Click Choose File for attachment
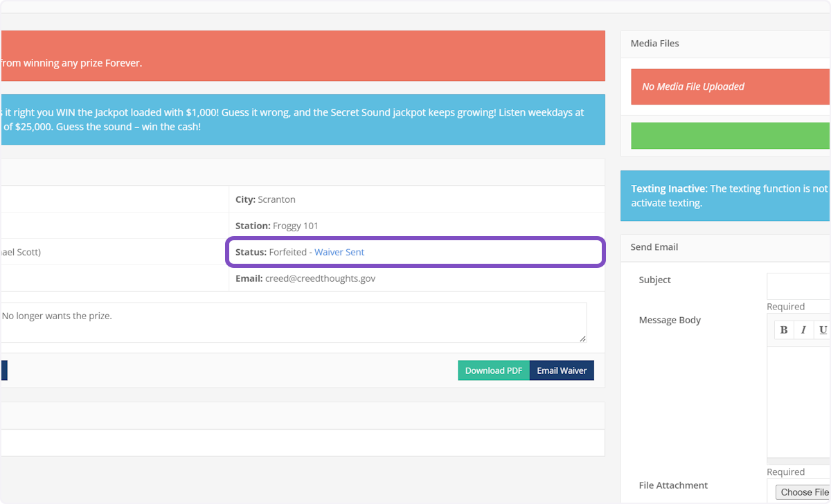The height and width of the screenshot is (504, 831). (804, 492)
